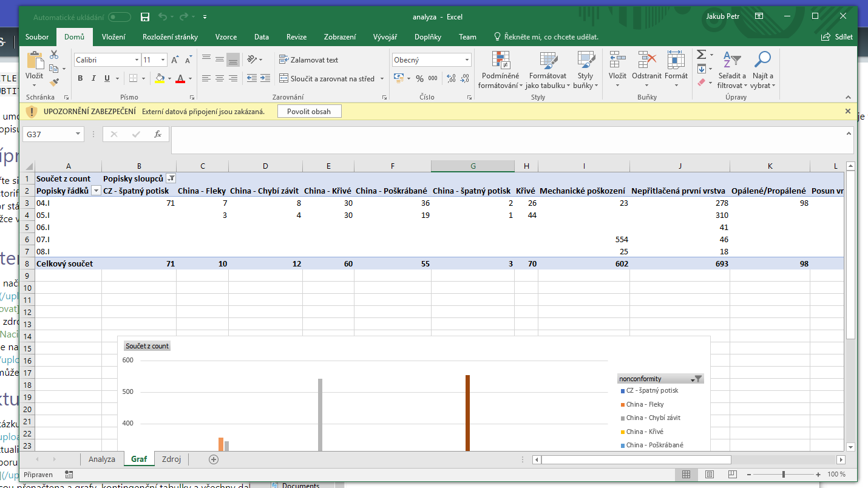Screen dimensions: 868x488
Task: Click the Součet z count chart field button
Action: 147,346
